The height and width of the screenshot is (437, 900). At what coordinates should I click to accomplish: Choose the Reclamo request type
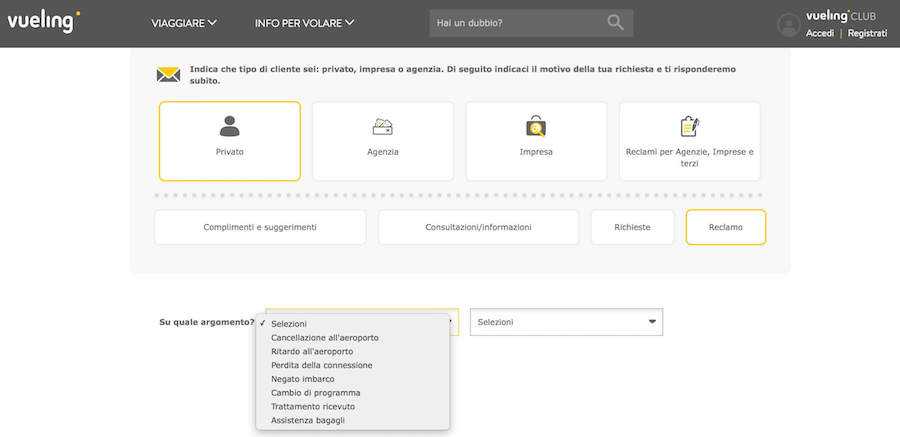[x=725, y=227]
